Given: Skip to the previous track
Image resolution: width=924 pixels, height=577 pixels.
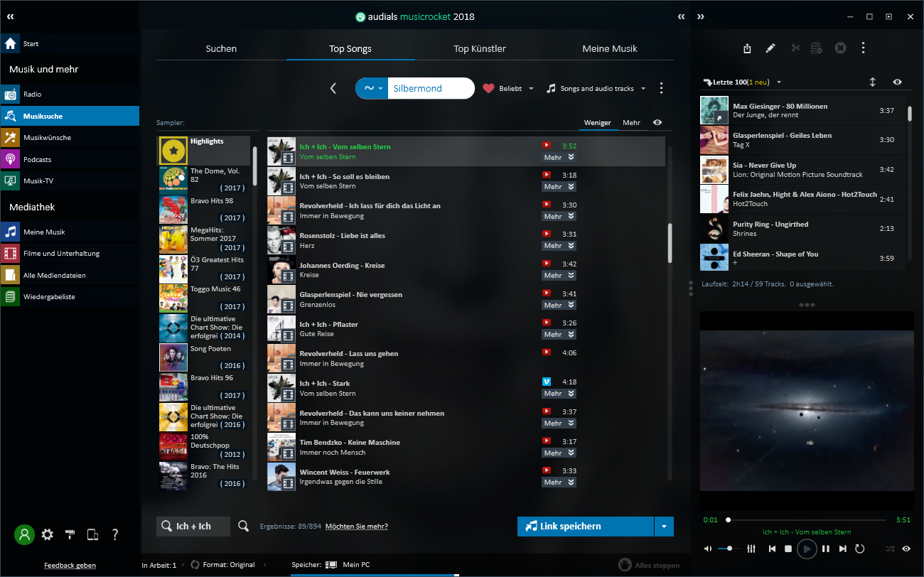Looking at the screenshot, I should (772, 549).
